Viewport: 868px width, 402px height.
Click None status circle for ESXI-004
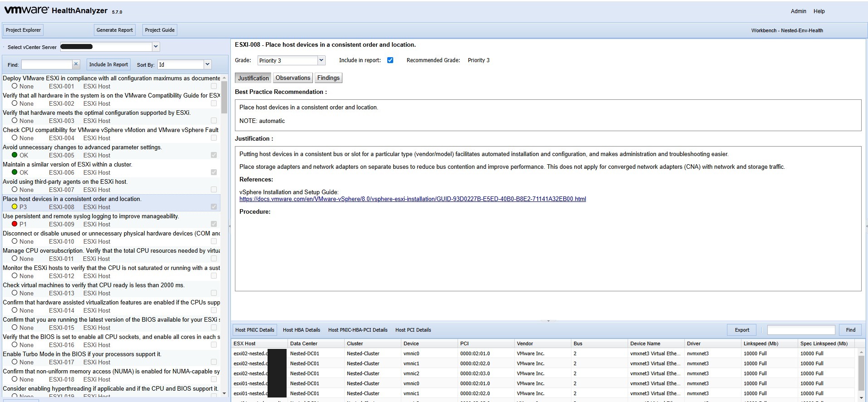15,138
